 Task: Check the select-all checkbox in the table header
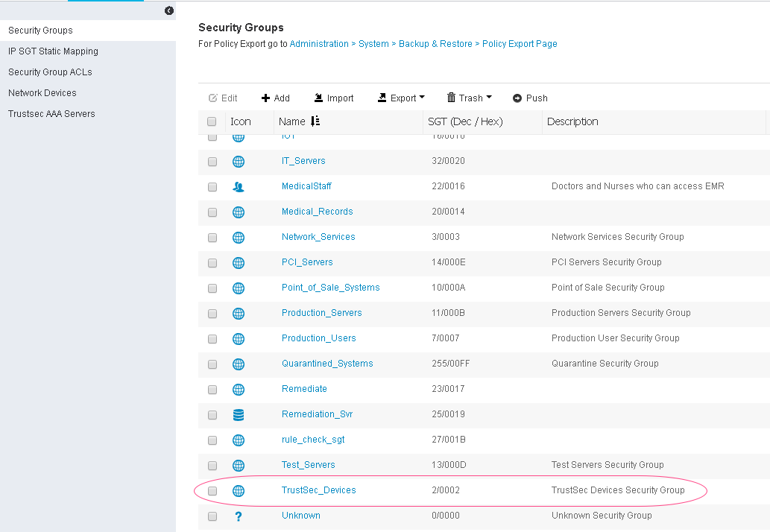click(212, 121)
